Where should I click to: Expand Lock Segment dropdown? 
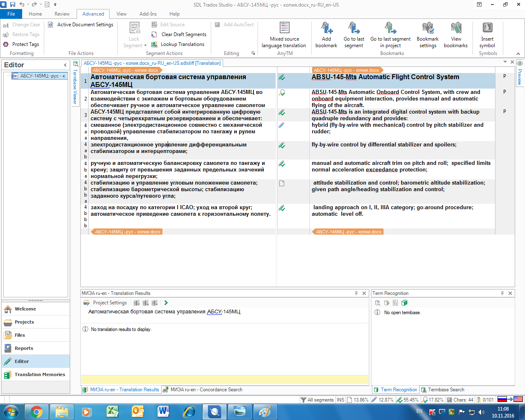(x=145, y=46)
